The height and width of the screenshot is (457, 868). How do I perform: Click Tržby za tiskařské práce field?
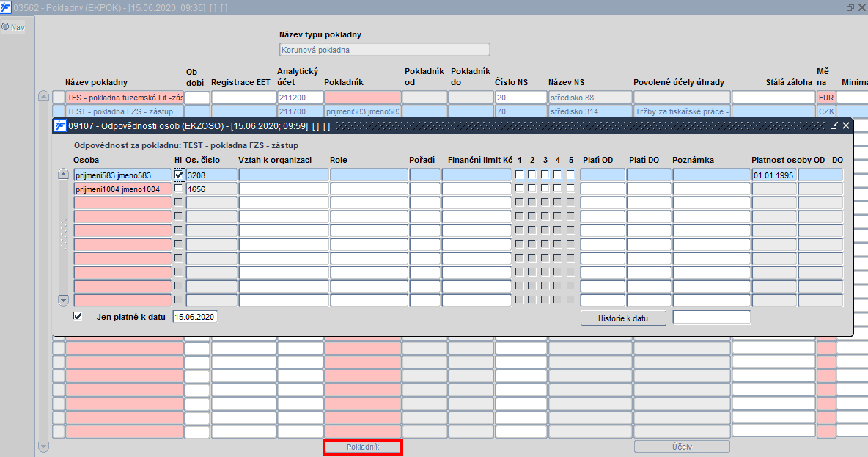coord(682,111)
